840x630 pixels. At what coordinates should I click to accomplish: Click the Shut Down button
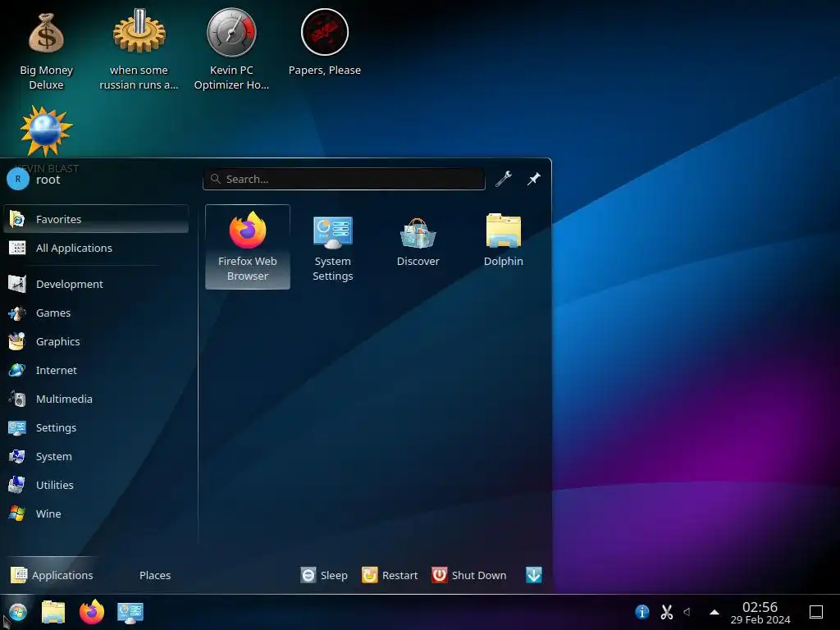(468, 575)
